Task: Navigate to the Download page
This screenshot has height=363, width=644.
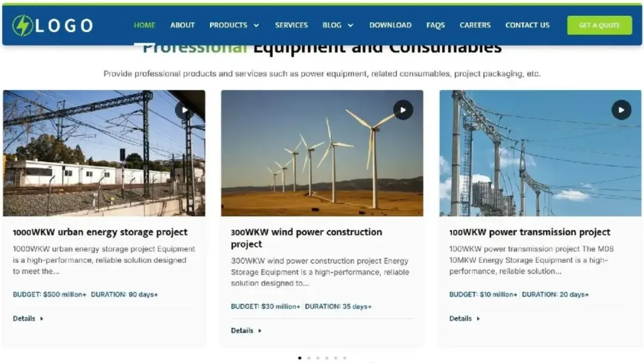Action: 390,25
